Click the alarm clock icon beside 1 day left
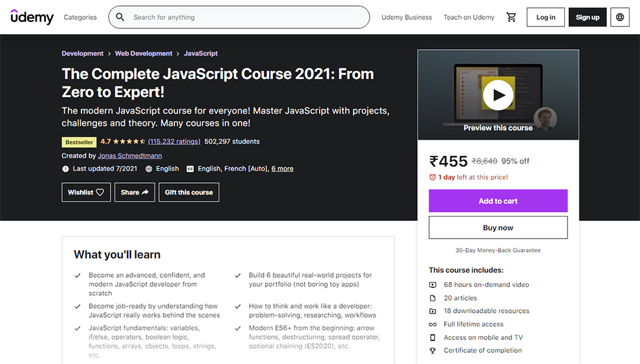Image resolution: width=640 pixels, height=364 pixels. point(432,177)
